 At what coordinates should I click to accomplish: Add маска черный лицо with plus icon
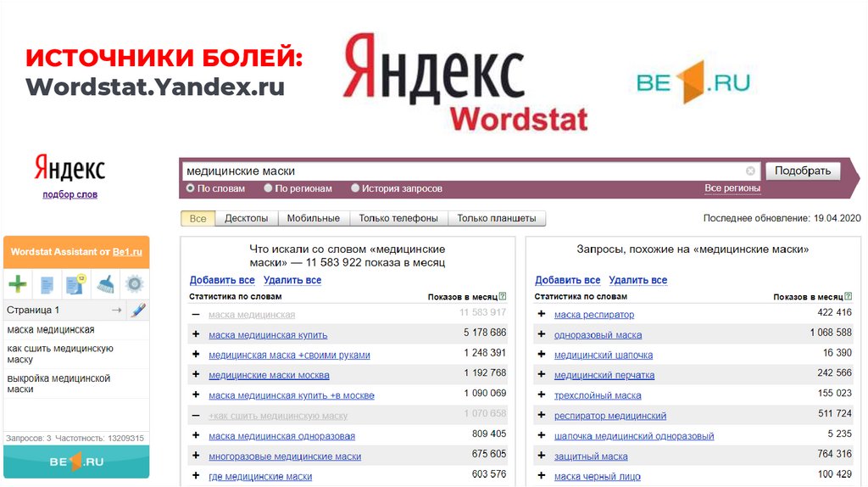coord(542,475)
